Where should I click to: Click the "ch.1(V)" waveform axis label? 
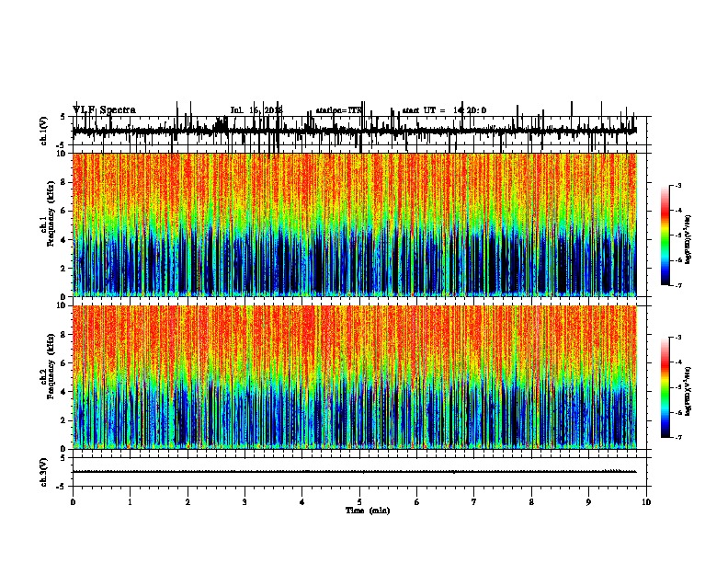coord(44,131)
